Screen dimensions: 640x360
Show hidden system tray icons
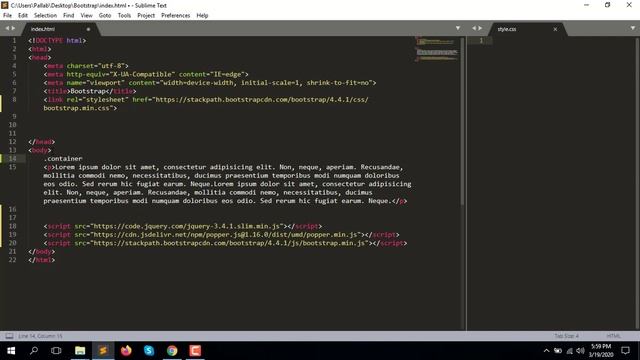pyautogui.click(x=546, y=351)
